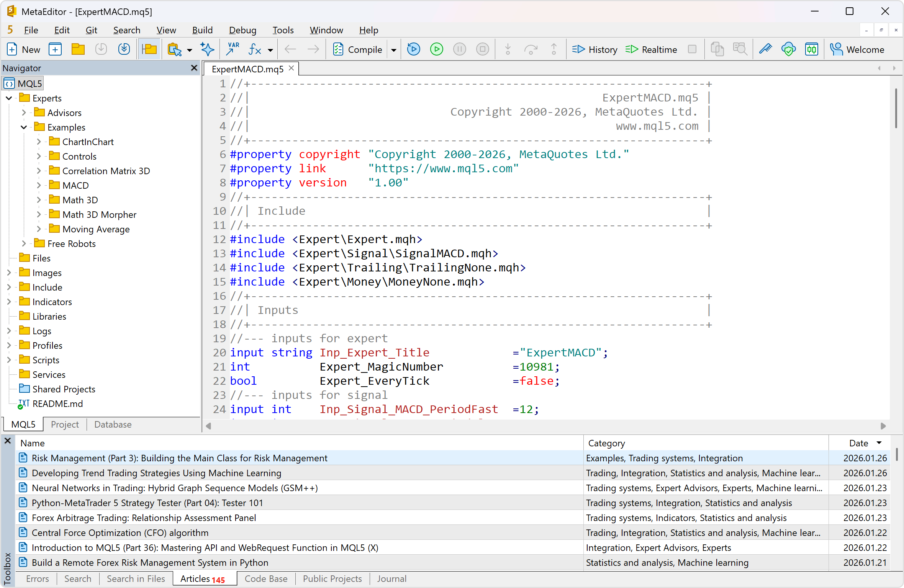This screenshot has height=588, width=904.
Task: Insert a variable using the VAR tool
Action: (x=232, y=49)
